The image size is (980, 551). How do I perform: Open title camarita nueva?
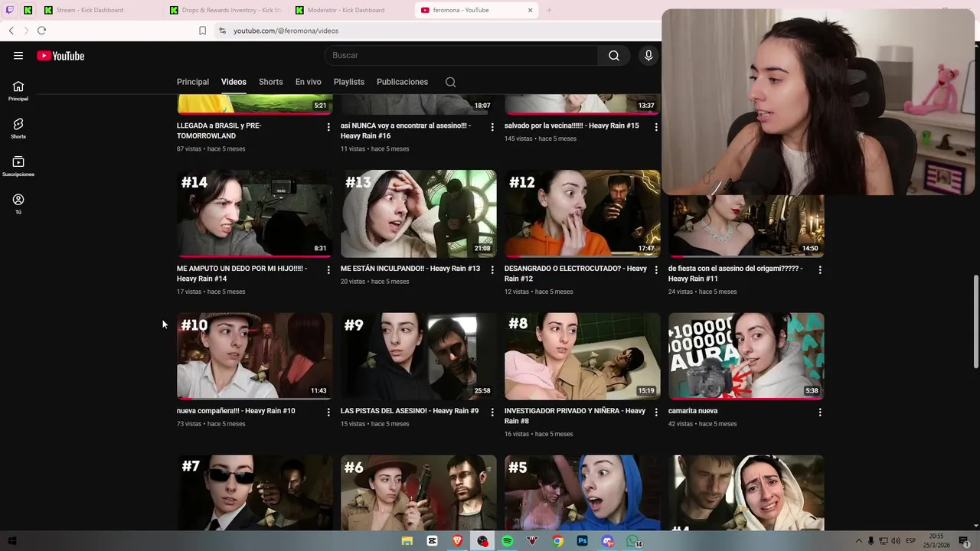(693, 411)
